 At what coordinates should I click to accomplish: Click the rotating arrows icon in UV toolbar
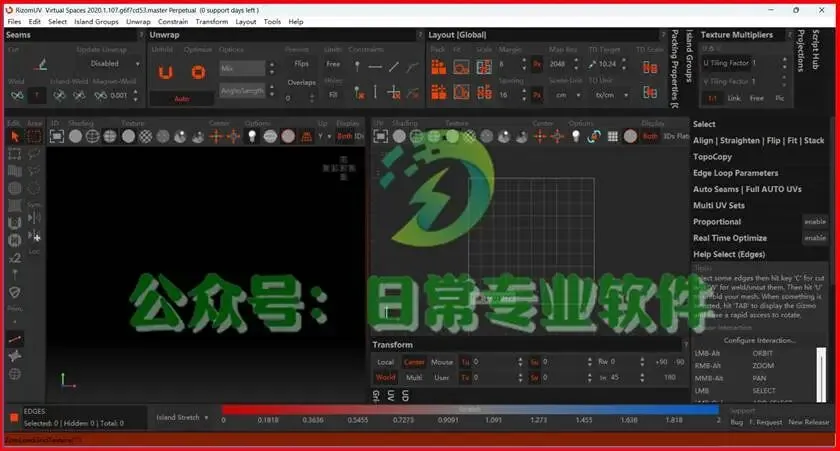(x=594, y=137)
